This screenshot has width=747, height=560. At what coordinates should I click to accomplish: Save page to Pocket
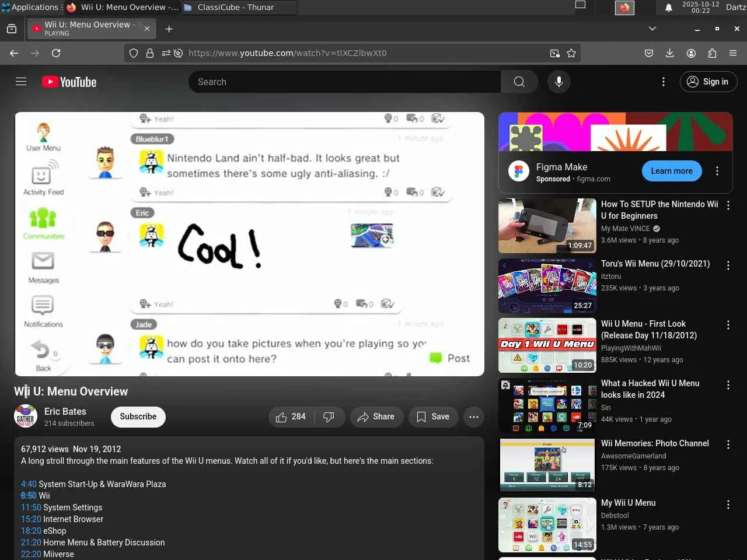[x=649, y=53]
